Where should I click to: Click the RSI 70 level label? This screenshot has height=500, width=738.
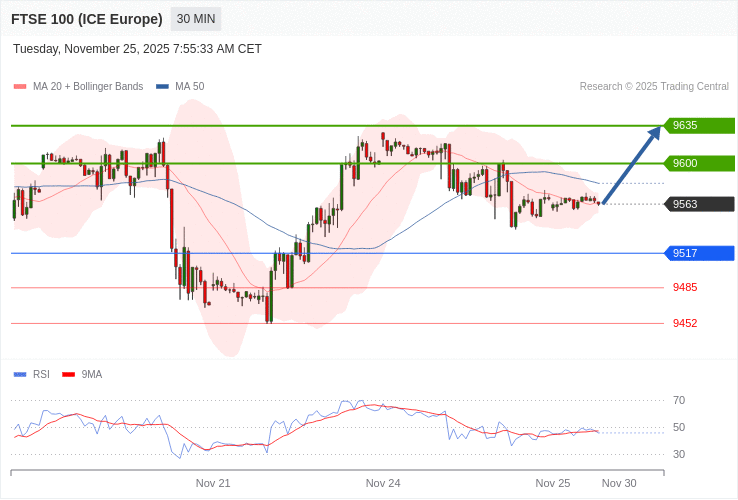pos(679,400)
